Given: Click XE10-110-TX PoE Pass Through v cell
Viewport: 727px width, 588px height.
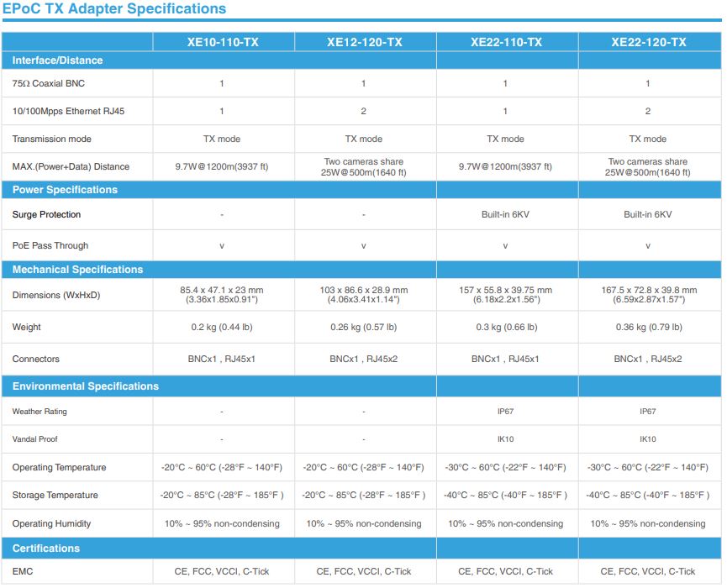Looking at the screenshot, I should point(222,246).
